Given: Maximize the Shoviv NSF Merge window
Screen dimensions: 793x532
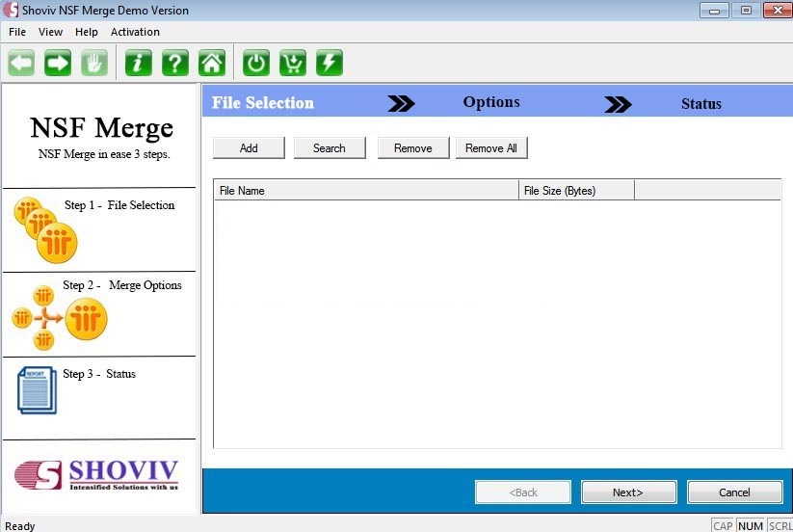Looking at the screenshot, I should tap(746, 10).
